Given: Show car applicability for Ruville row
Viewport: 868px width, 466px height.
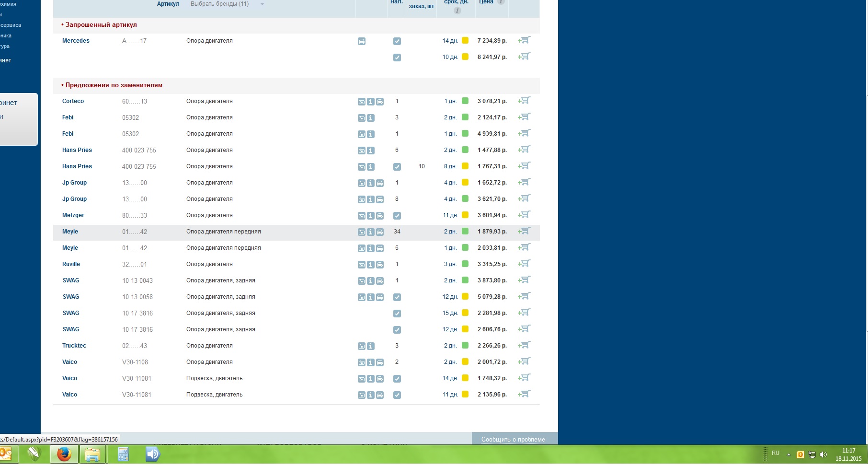Looking at the screenshot, I should 380,265.
